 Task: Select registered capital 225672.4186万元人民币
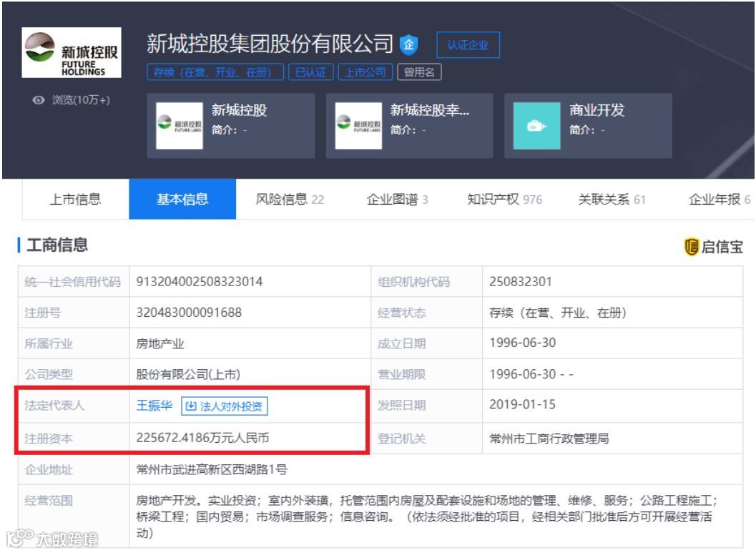point(202,438)
